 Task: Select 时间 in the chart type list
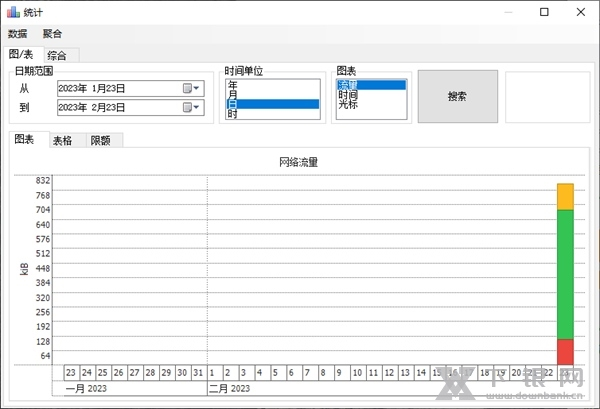(371, 94)
